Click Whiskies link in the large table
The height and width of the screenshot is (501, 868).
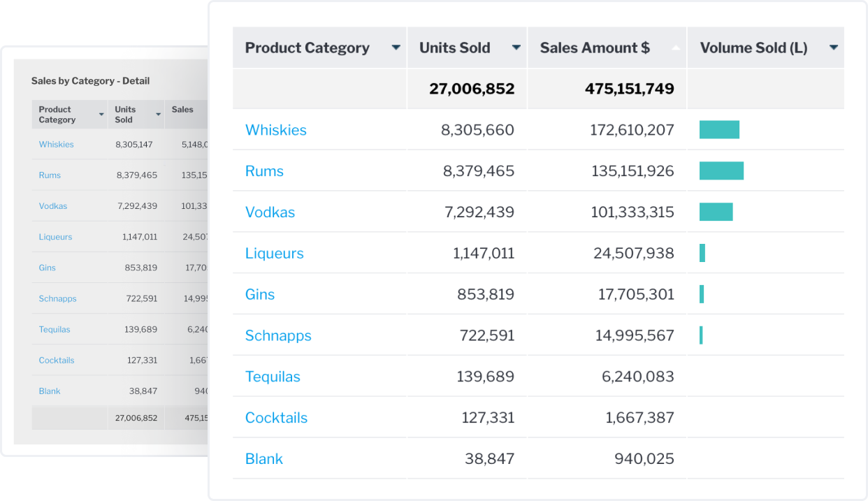point(275,130)
